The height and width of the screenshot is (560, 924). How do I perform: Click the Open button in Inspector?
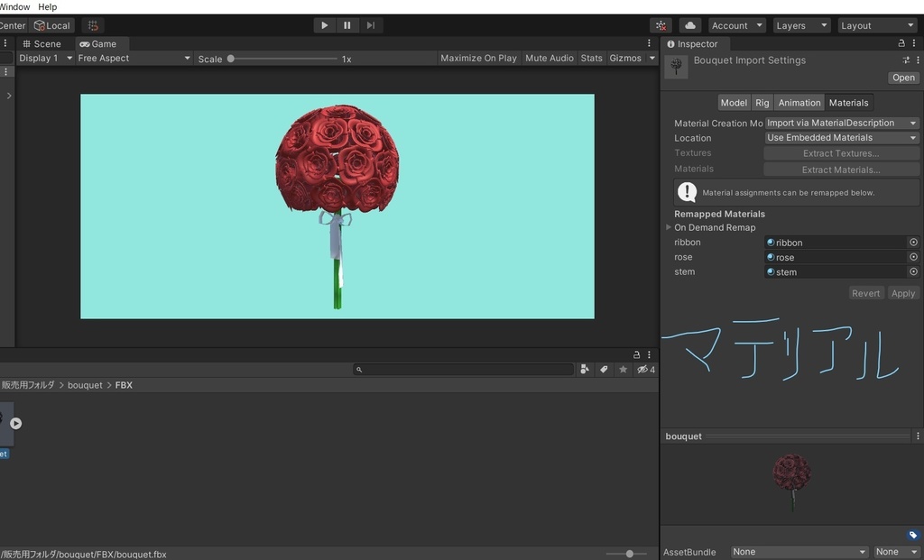coord(903,78)
